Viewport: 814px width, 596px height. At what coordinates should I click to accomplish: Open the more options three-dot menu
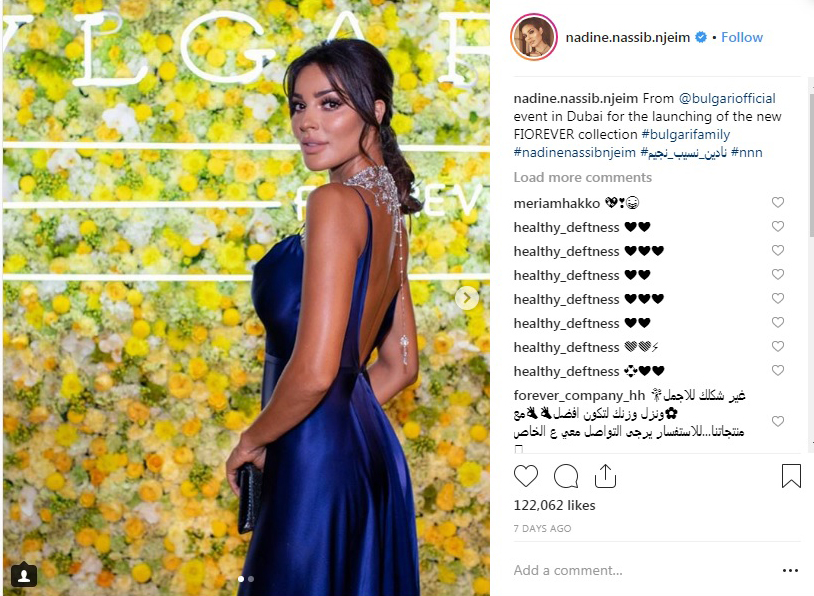[790, 571]
